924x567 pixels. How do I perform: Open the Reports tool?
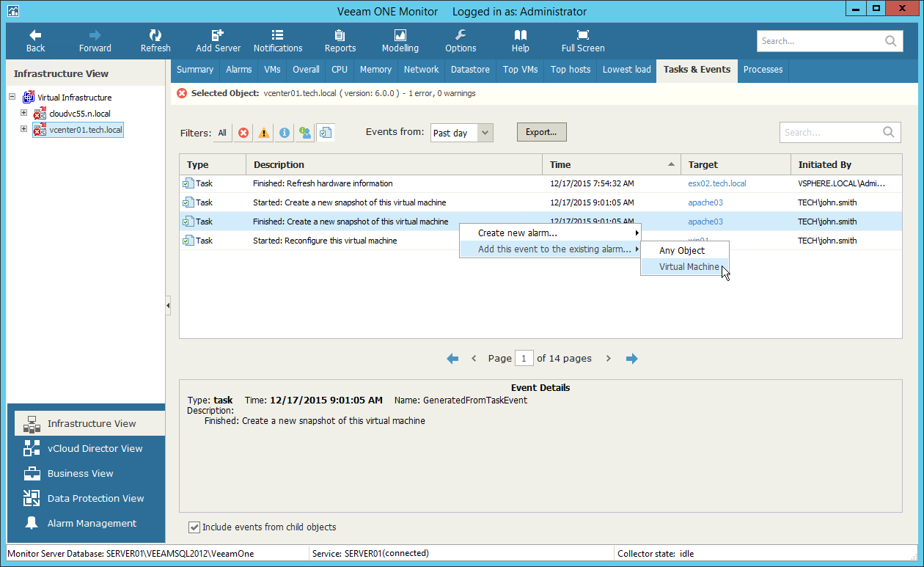click(x=340, y=41)
